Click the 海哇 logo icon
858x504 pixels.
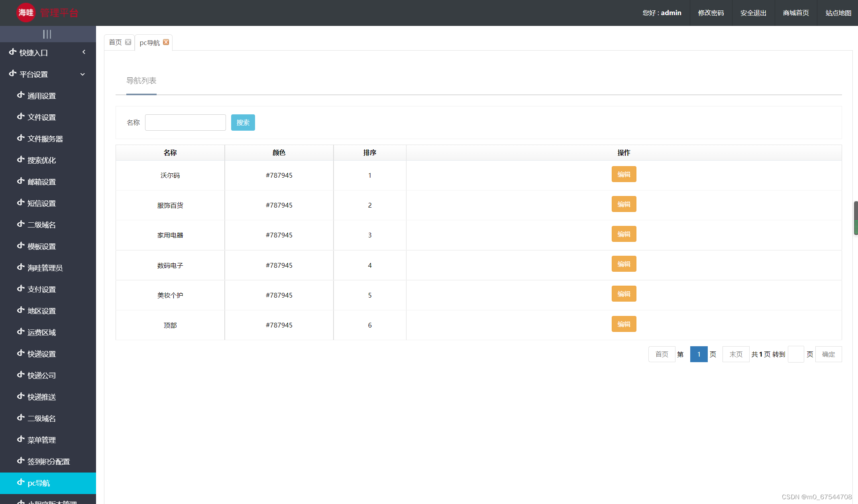(26, 13)
